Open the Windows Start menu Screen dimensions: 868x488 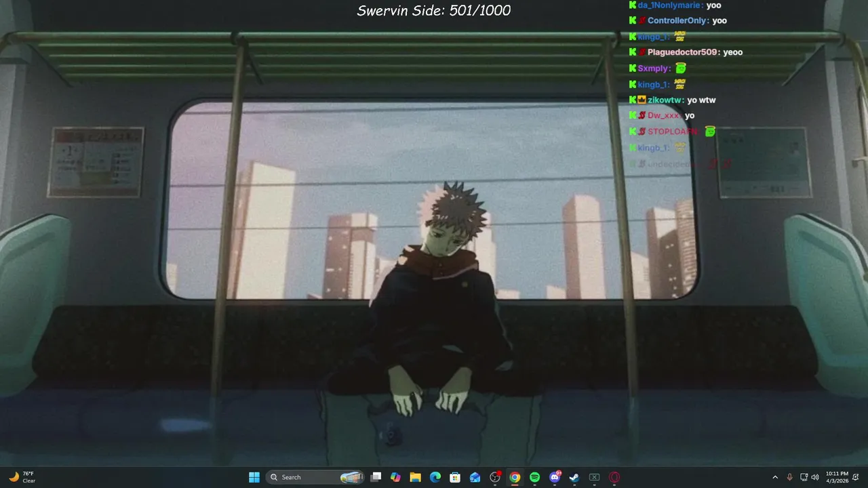click(254, 477)
